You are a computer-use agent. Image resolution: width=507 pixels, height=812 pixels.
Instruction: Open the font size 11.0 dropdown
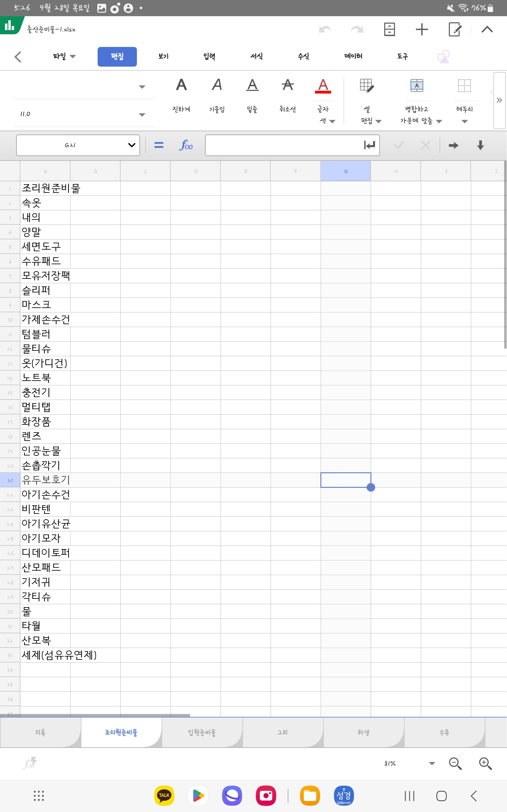point(142,115)
